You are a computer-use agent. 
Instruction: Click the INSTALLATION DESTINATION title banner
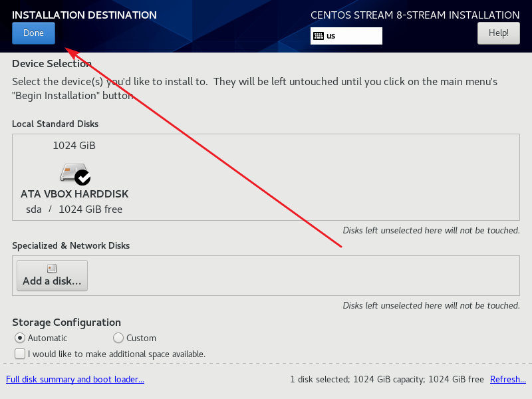(84, 15)
